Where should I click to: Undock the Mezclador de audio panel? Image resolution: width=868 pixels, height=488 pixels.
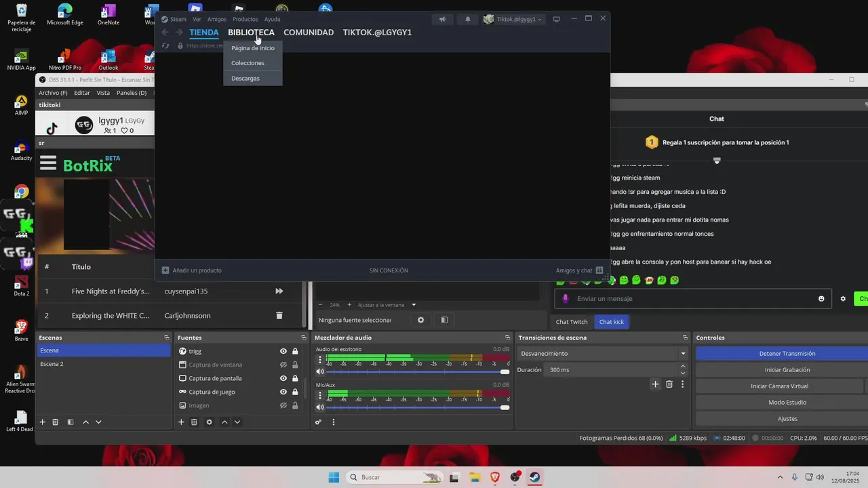(x=507, y=338)
